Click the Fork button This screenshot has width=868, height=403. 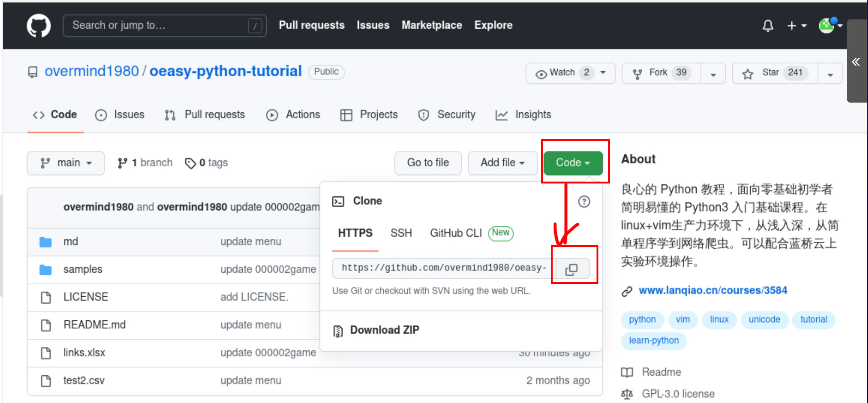pyautogui.click(x=661, y=73)
